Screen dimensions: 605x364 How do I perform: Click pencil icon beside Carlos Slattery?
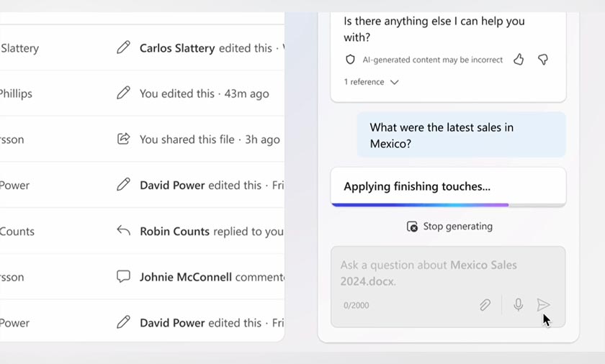click(124, 48)
